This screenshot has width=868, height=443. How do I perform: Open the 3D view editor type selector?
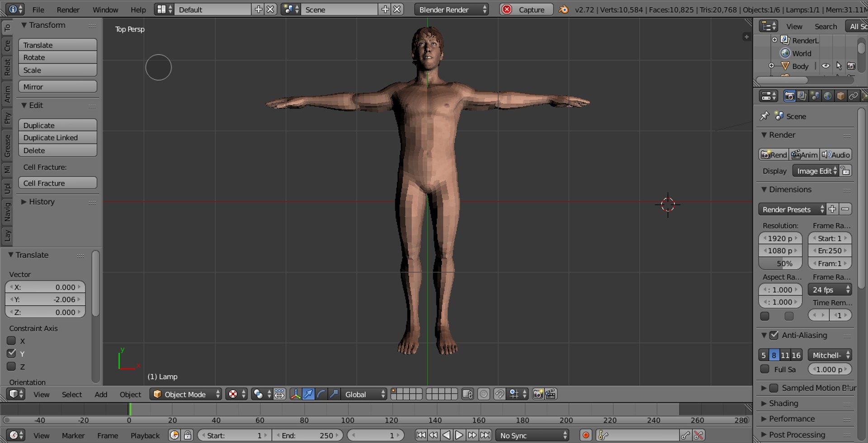(x=17, y=394)
